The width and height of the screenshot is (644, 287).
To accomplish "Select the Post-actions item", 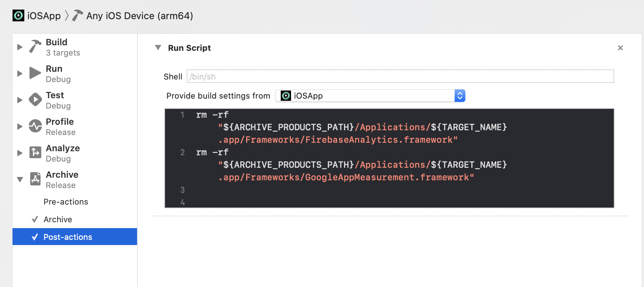I will pyautogui.click(x=75, y=237).
